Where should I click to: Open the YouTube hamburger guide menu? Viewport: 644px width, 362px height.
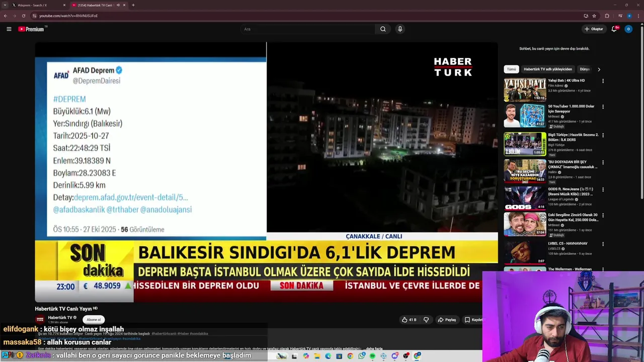coord(9,29)
